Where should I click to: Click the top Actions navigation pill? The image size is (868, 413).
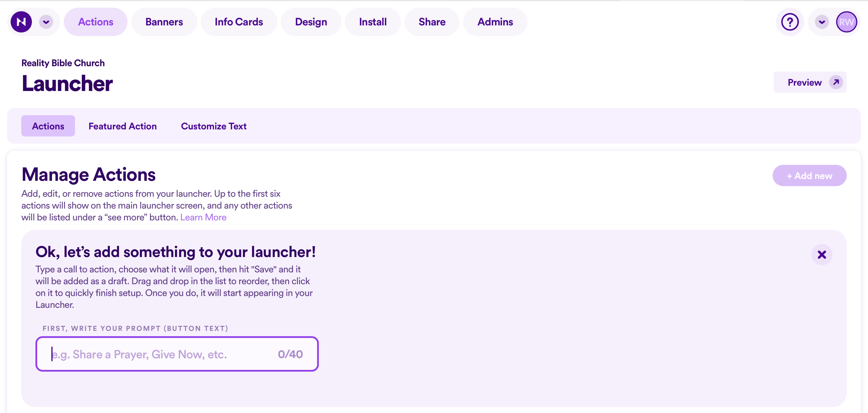pyautogui.click(x=95, y=22)
